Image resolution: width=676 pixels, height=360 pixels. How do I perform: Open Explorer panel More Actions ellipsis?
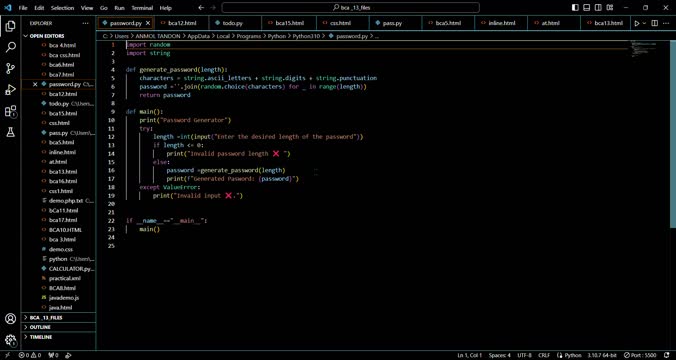pyautogui.click(x=85, y=23)
